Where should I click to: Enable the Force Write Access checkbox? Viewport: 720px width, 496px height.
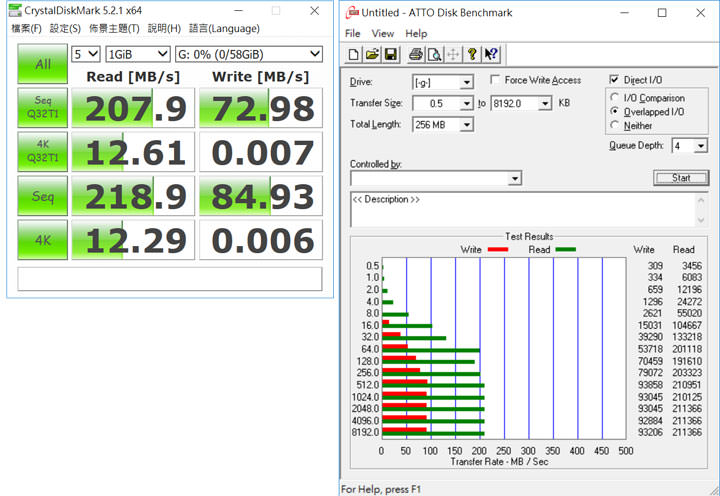(496, 80)
